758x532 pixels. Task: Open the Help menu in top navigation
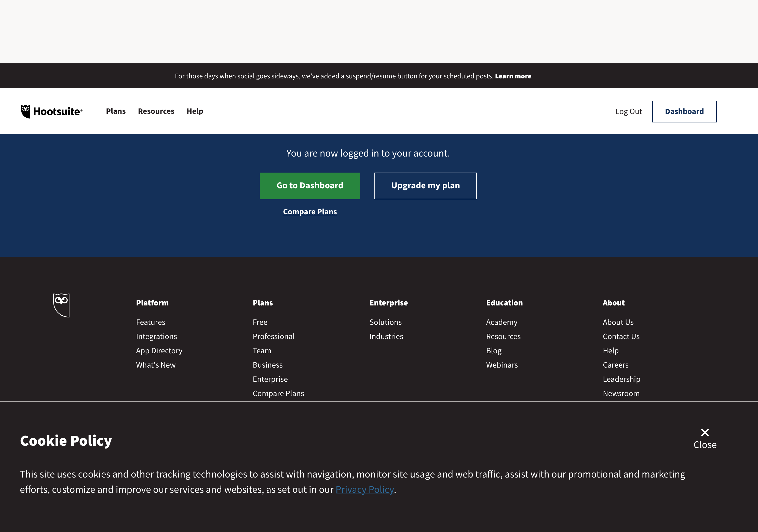coord(195,111)
